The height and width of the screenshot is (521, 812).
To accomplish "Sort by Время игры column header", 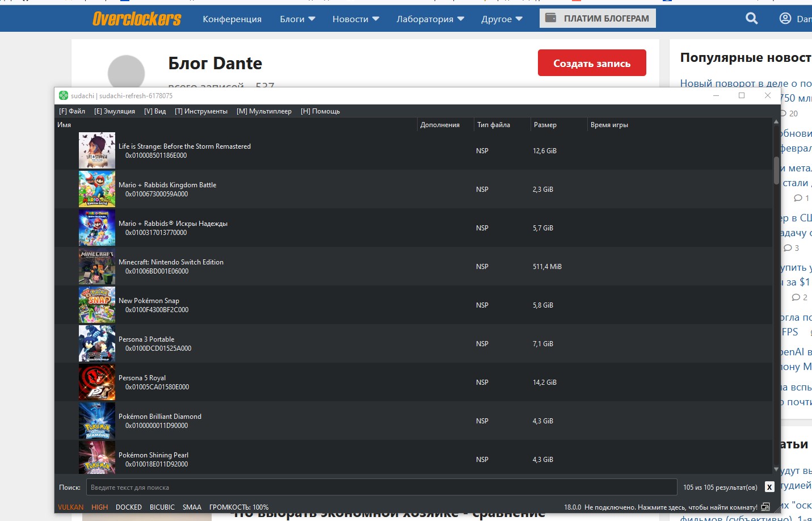I will click(x=680, y=125).
